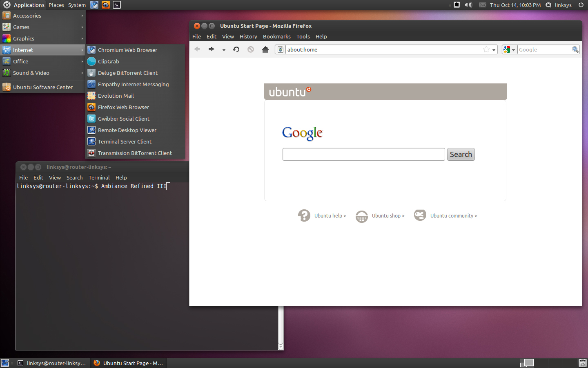Viewport: 588px width, 368px height.
Task: Open Firefox File menu
Action: tap(196, 36)
